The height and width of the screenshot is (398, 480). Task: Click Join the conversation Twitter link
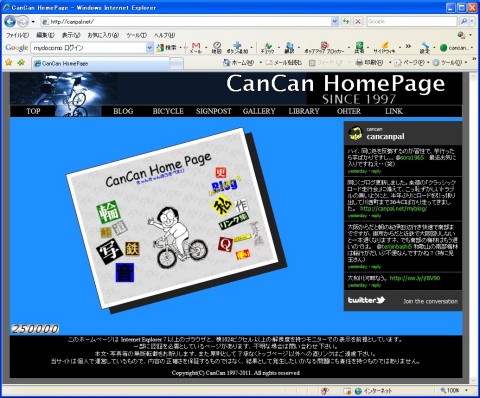[x=430, y=301]
